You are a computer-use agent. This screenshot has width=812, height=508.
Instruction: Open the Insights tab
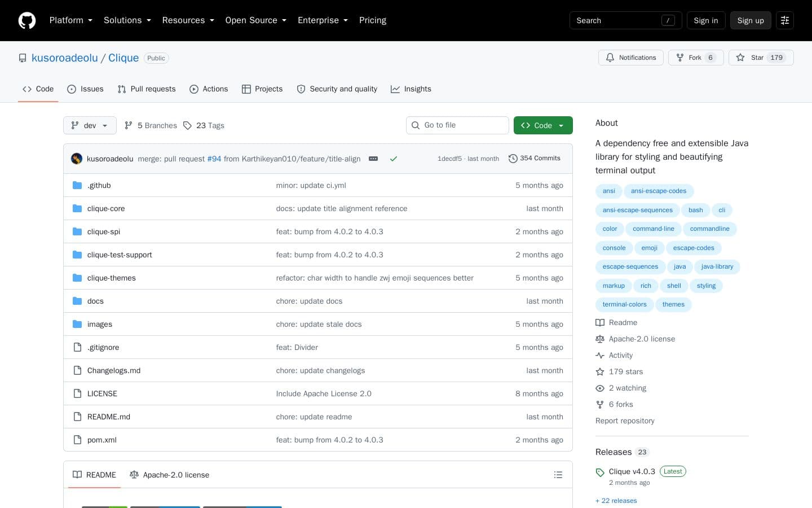pyautogui.click(x=411, y=89)
